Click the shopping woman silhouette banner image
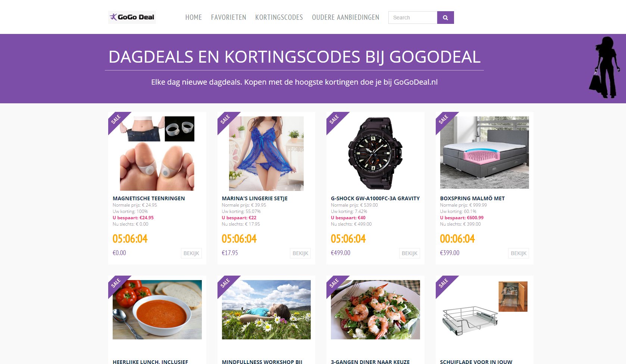This screenshot has height=364, width=626. coord(604,68)
